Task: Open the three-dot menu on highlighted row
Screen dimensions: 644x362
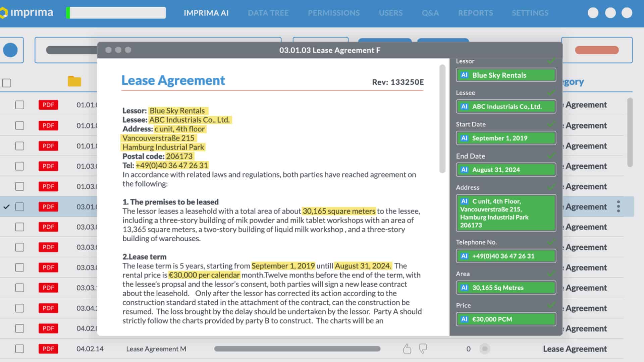Action: (x=618, y=206)
